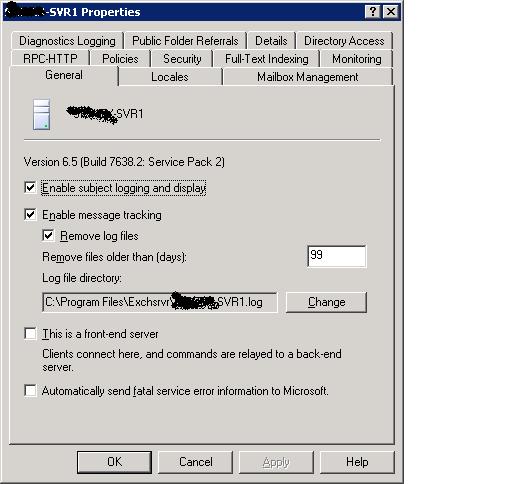Viewport: 512px width, 484px height.
Task: Close the SVR1 Properties dialog
Action: 391,12
